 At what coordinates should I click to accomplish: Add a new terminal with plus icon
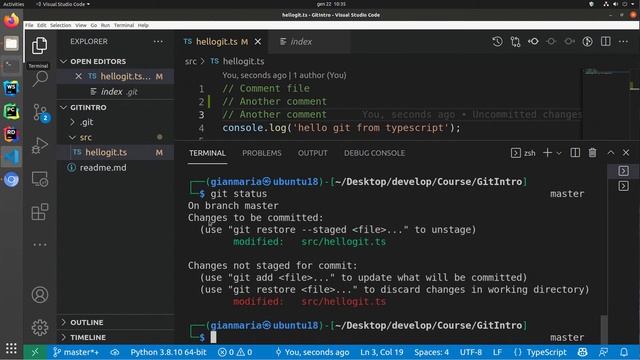coord(547,153)
